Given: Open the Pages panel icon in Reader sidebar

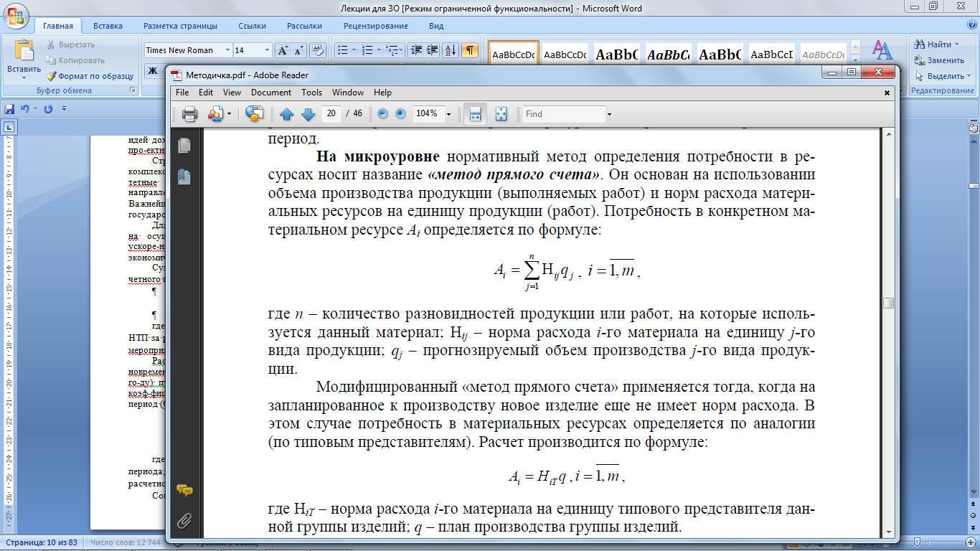Looking at the screenshot, I should [x=184, y=145].
